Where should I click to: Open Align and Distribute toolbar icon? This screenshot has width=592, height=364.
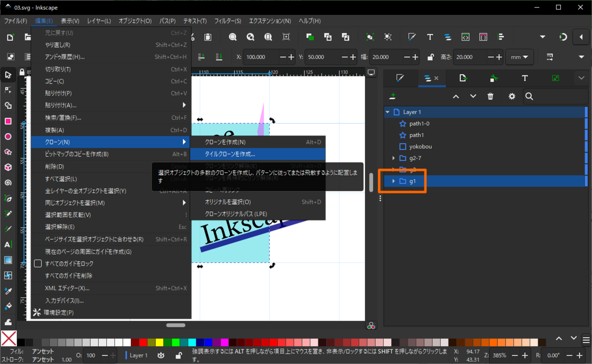[x=501, y=37]
